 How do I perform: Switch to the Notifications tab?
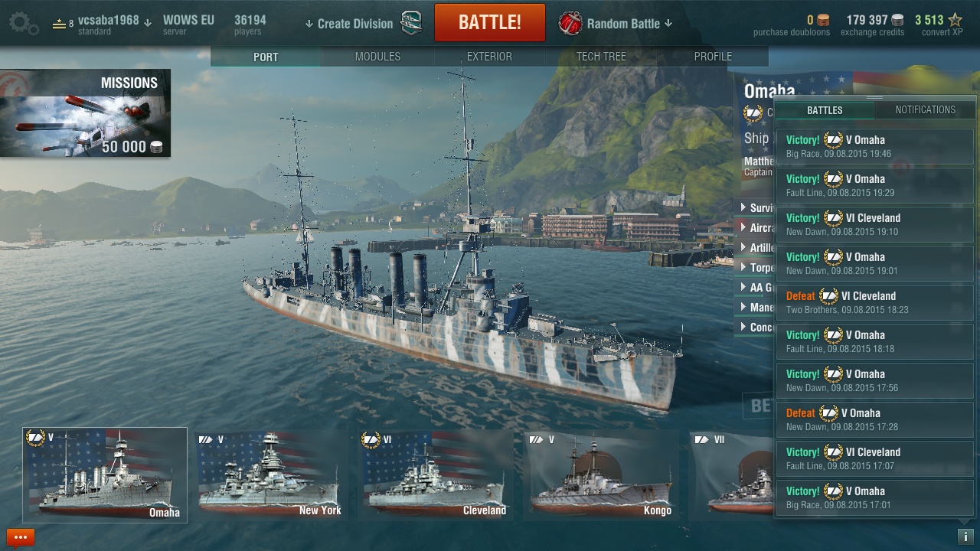(925, 109)
